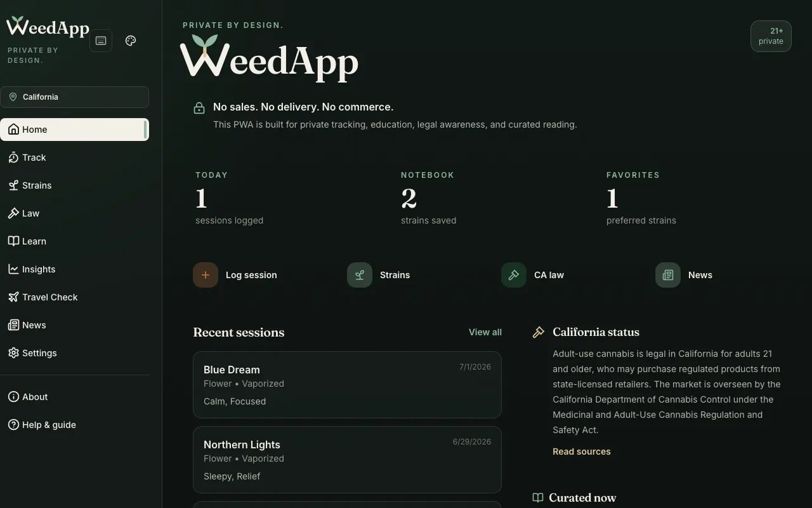Screen dimensions: 812x508
Task: Open the Blue Dream session card
Action: (347, 385)
